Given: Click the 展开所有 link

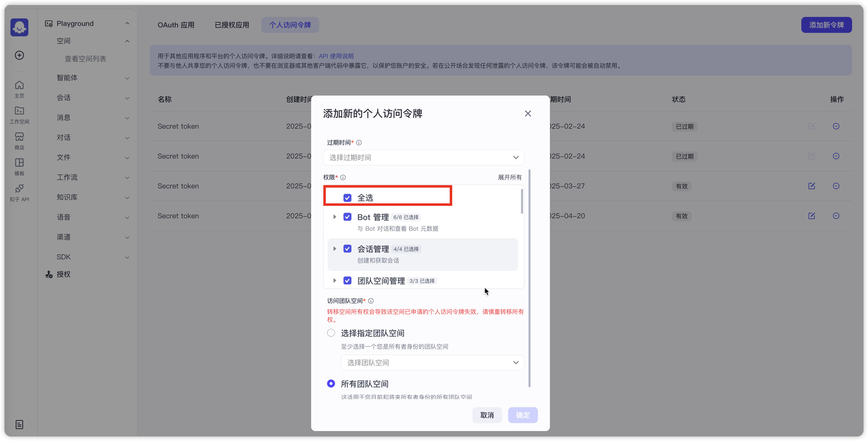Looking at the screenshot, I should point(509,177).
